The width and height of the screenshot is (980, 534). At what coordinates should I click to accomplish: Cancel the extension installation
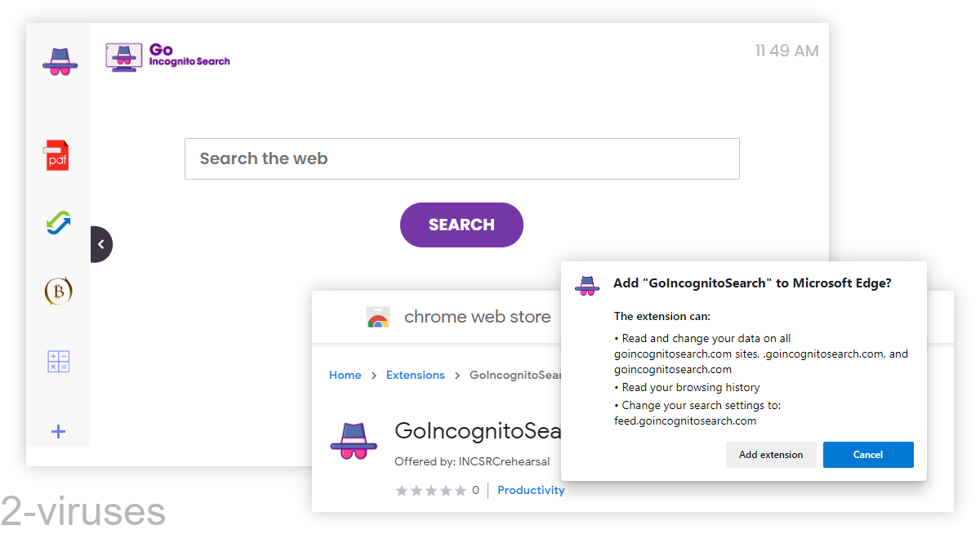point(868,455)
